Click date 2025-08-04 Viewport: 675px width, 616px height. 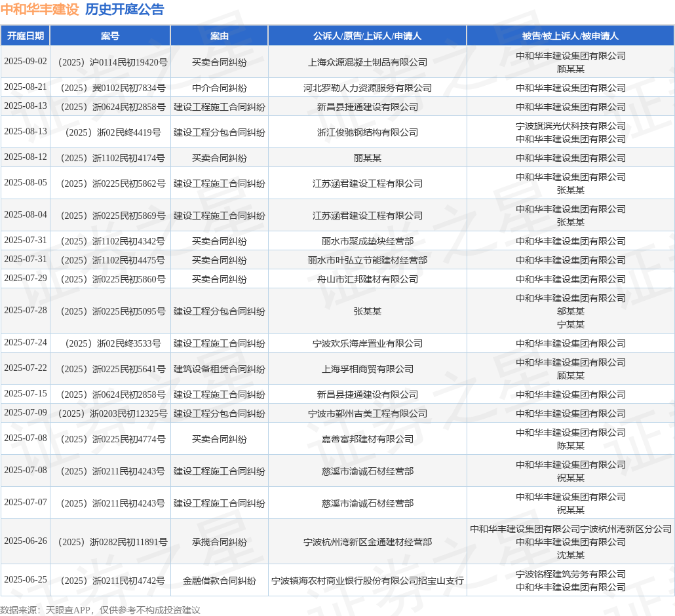coord(26,215)
